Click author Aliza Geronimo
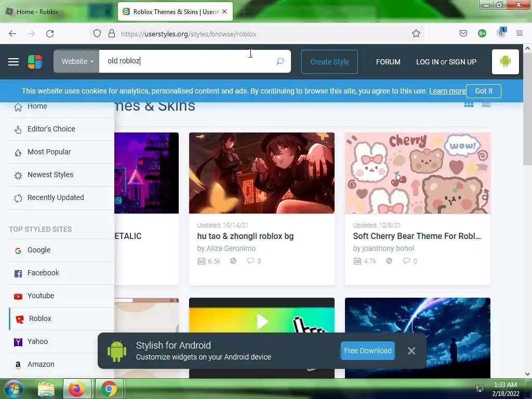The width and height of the screenshot is (532, 399). (231, 248)
